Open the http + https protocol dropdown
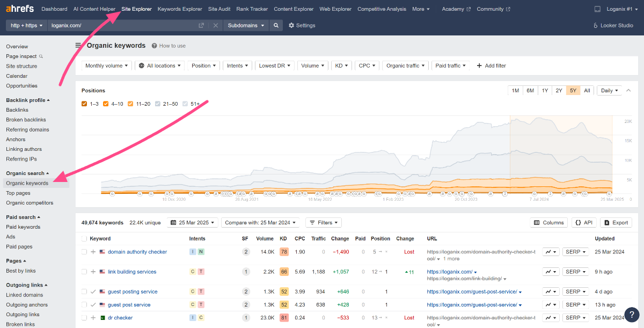The width and height of the screenshot is (644, 328). pos(26,25)
